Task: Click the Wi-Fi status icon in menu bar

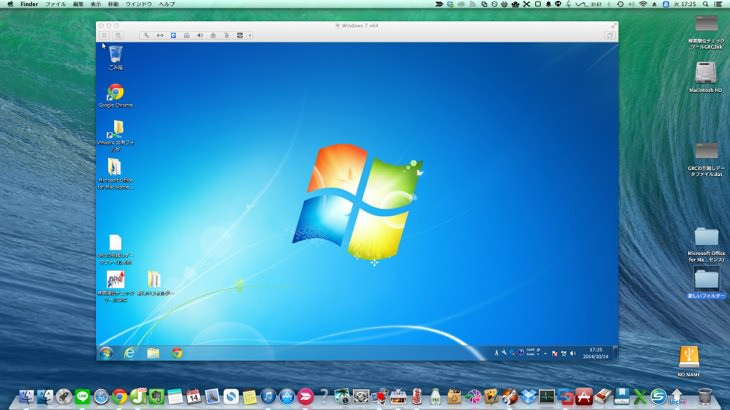Action: 643,4
